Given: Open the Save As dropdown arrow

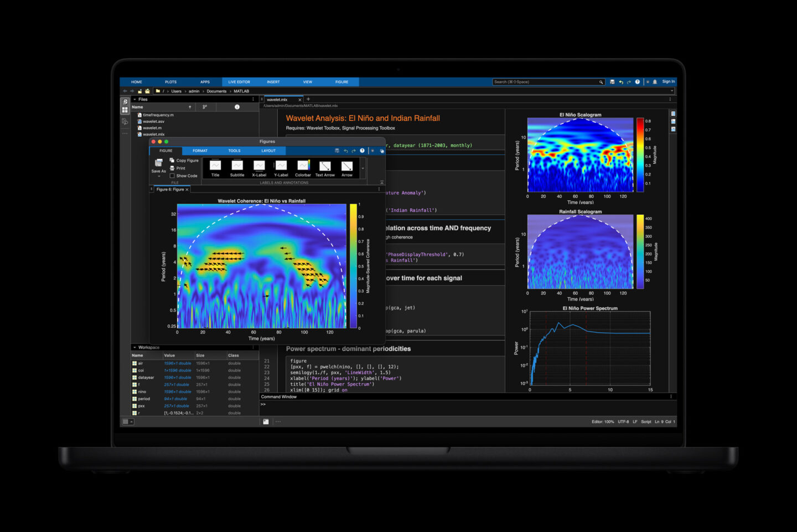Looking at the screenshot, I should click(159, 177).
